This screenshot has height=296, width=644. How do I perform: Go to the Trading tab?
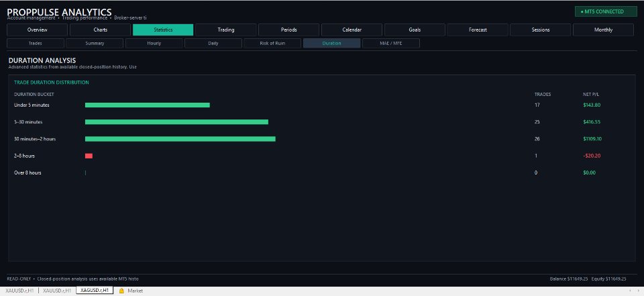click(x=226, y=30)
